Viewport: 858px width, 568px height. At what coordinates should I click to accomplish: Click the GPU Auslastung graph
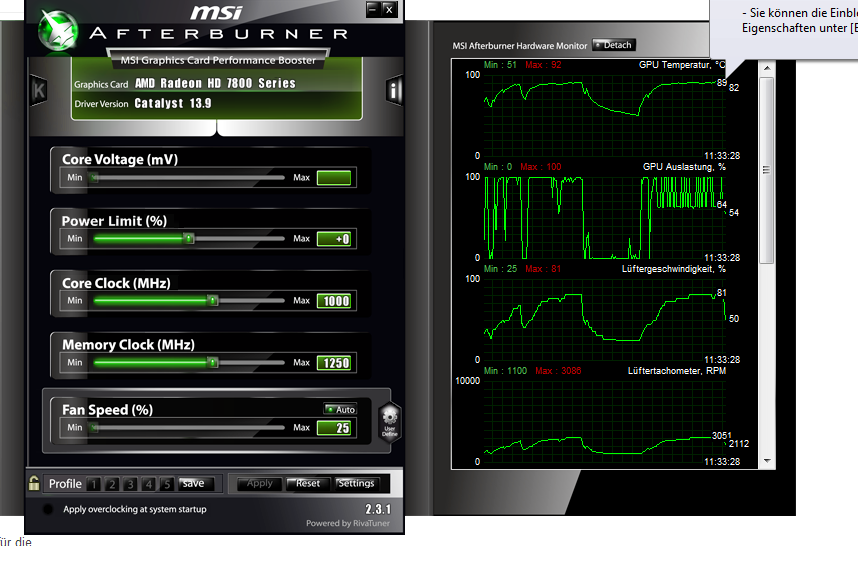pyautogui.click(x=605, y=217)
